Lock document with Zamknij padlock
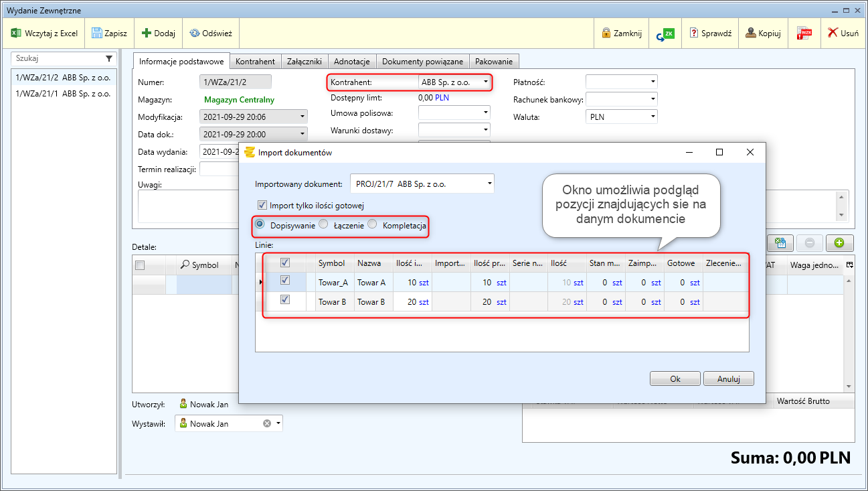Viewport: 868px width, 491px height. 606,33
